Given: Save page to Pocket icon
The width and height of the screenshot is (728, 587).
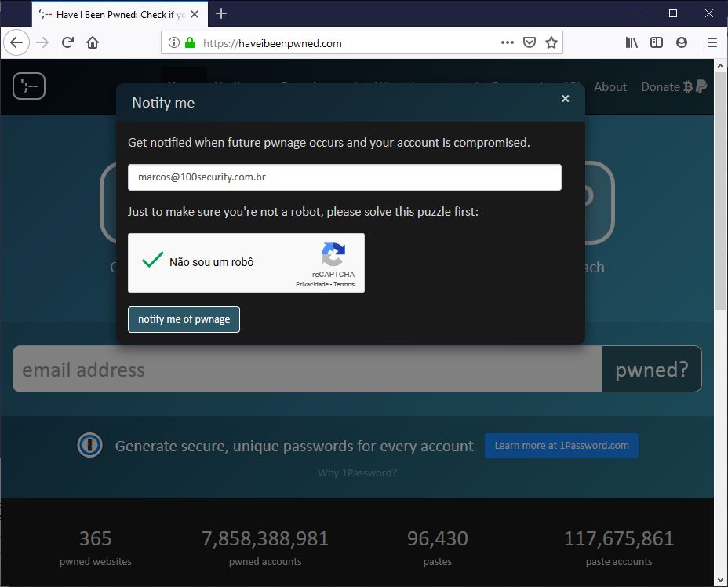Looking at the screenshot, I should pos(530,42).
